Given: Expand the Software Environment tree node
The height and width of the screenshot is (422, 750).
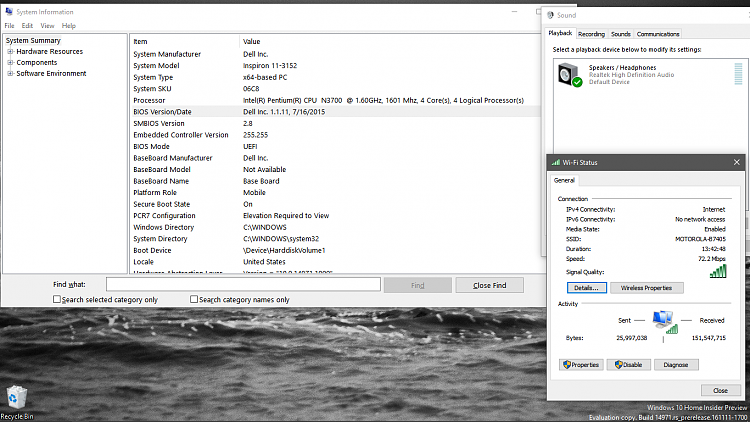Looking at the screenshot, I should coord(10,73).
